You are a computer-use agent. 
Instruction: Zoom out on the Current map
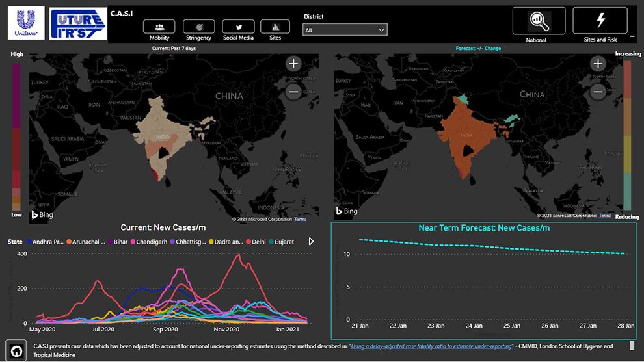293,92
